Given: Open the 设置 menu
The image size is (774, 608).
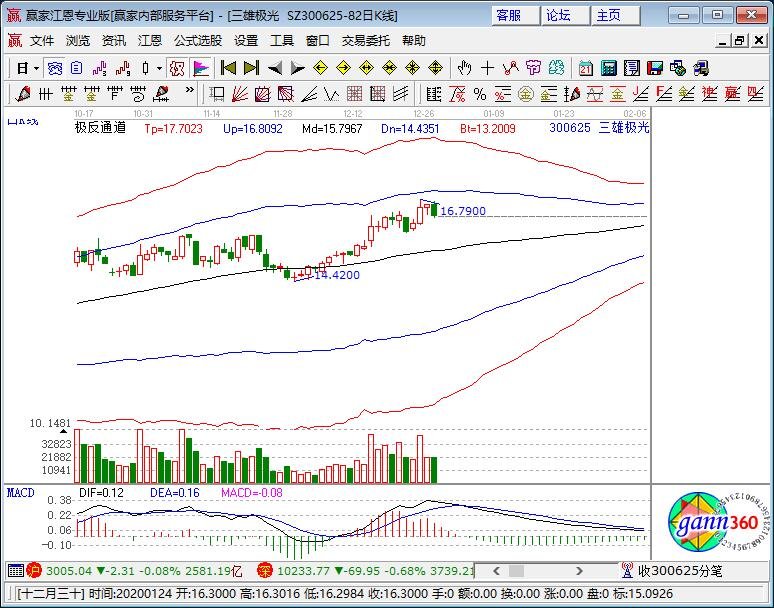Looking at the screenshot, I should coord(246,40).
